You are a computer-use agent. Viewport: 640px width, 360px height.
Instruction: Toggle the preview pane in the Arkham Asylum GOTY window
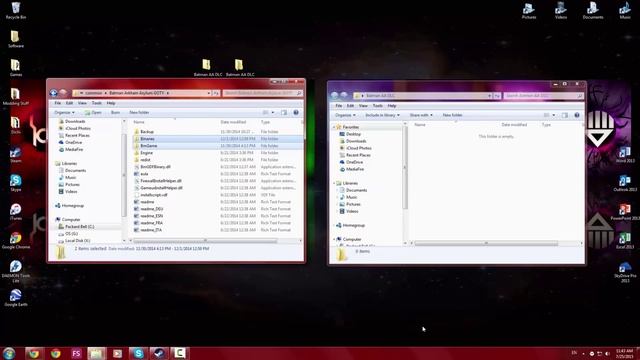284,112
